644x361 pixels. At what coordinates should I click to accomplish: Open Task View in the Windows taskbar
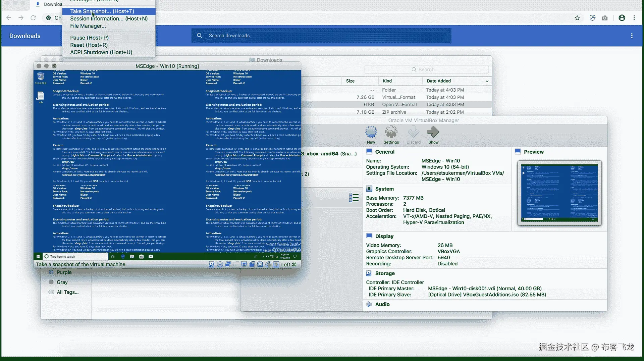point(113,257)
